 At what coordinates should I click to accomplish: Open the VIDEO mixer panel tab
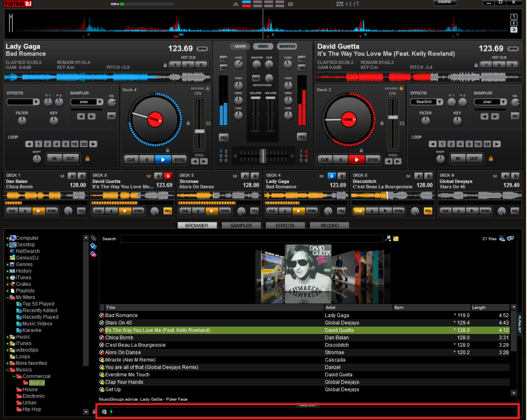point(263,46)
